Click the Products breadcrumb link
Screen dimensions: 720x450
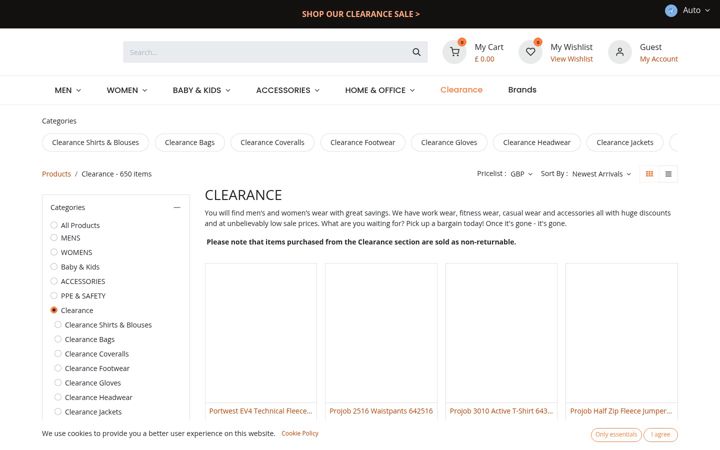(56, 174)
